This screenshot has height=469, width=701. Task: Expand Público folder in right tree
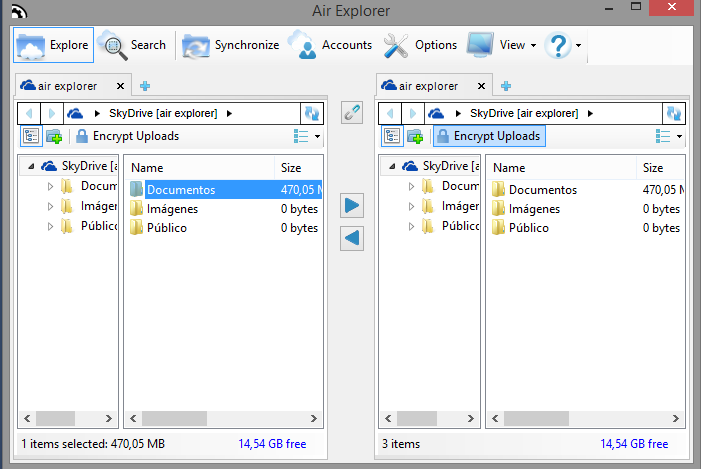click(x=411, y=227)
